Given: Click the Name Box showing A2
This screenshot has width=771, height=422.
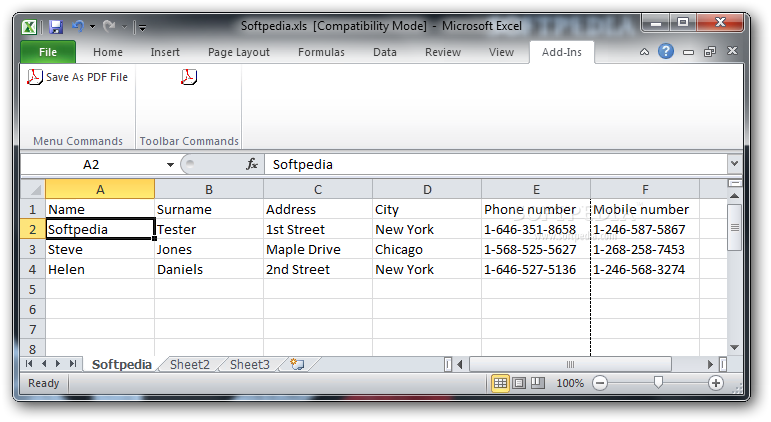Looking at the screenshot, I should (x=91, y=164).
